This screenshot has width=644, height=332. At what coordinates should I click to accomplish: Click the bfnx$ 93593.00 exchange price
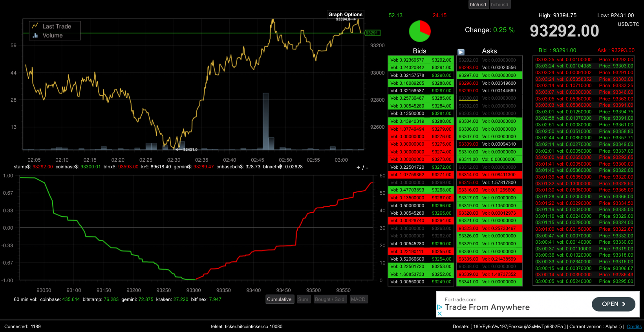121,167
